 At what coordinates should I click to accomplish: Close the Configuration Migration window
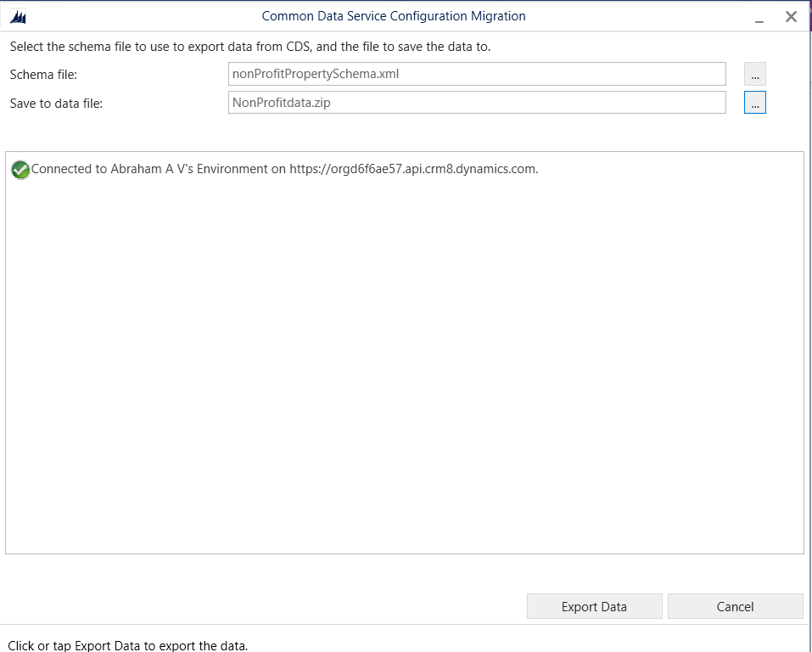791,16
